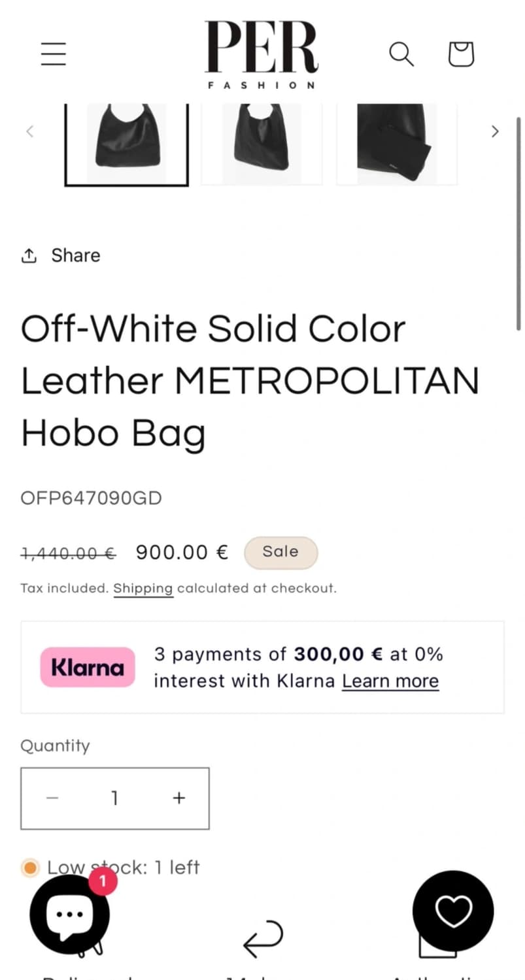
Task: Increase quantity with plus button
Action: [179, 798]
